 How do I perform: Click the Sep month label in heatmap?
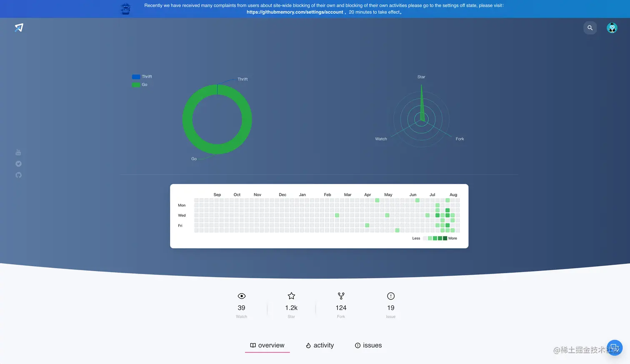pyautogui.click(x=217, y=195)
